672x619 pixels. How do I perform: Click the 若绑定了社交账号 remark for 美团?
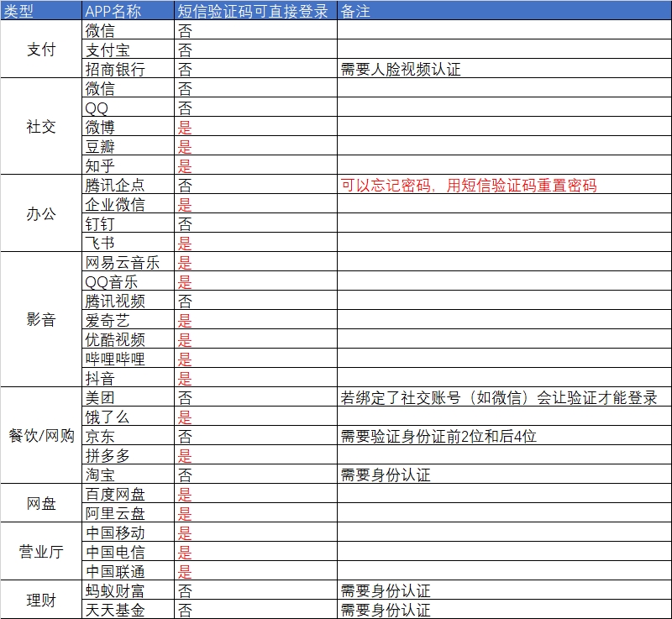tap(505, 396)
